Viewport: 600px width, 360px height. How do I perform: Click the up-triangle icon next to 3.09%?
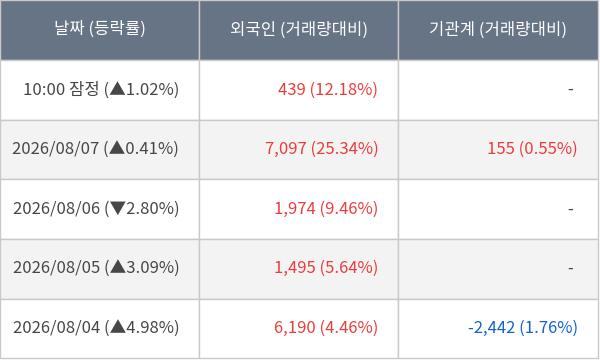118,267
